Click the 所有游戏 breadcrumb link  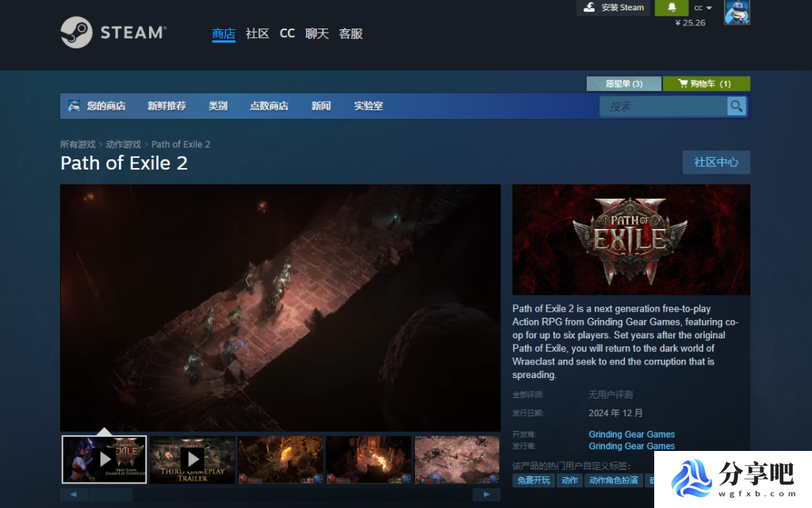78,144
